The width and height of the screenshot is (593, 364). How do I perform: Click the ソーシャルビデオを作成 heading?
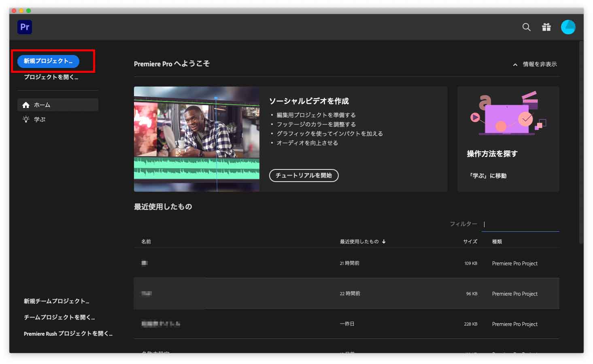pos(309,101)
